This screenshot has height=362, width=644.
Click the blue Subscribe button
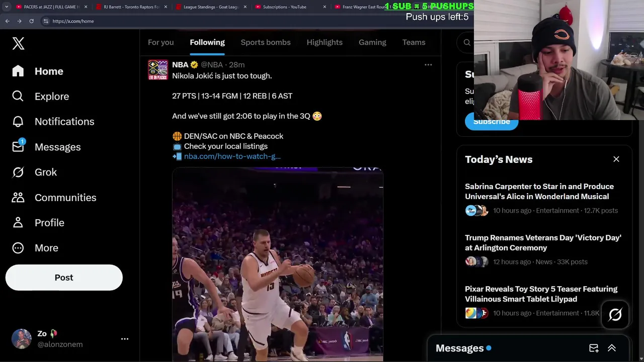pyautogui.click(x=492, y=122)
